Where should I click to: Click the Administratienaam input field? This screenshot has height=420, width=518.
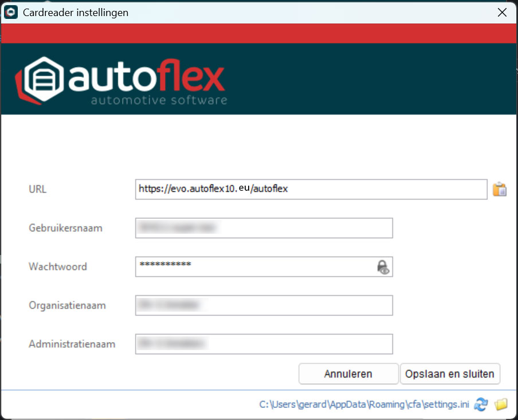264,344
